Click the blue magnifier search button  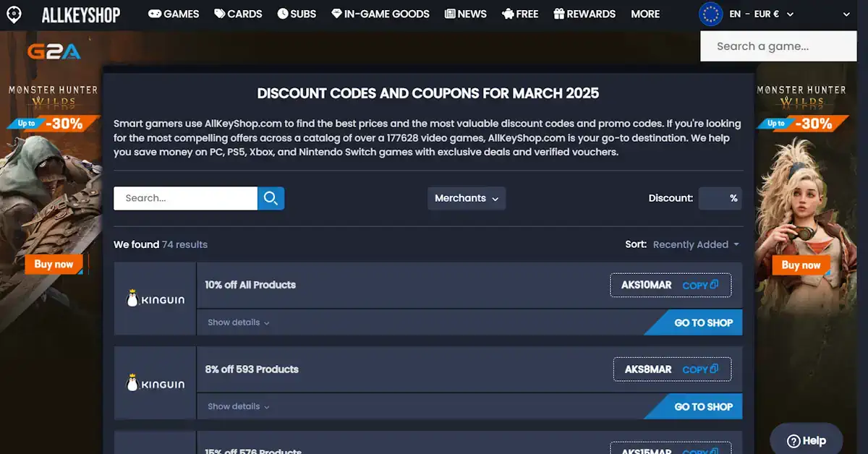click(x=271, y=198)
